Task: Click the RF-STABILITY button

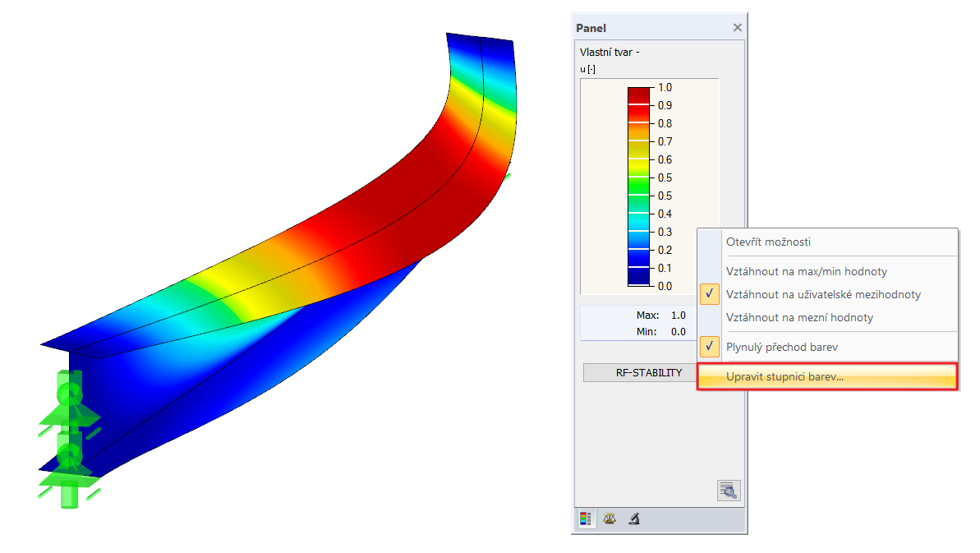Action: [641, 372]
